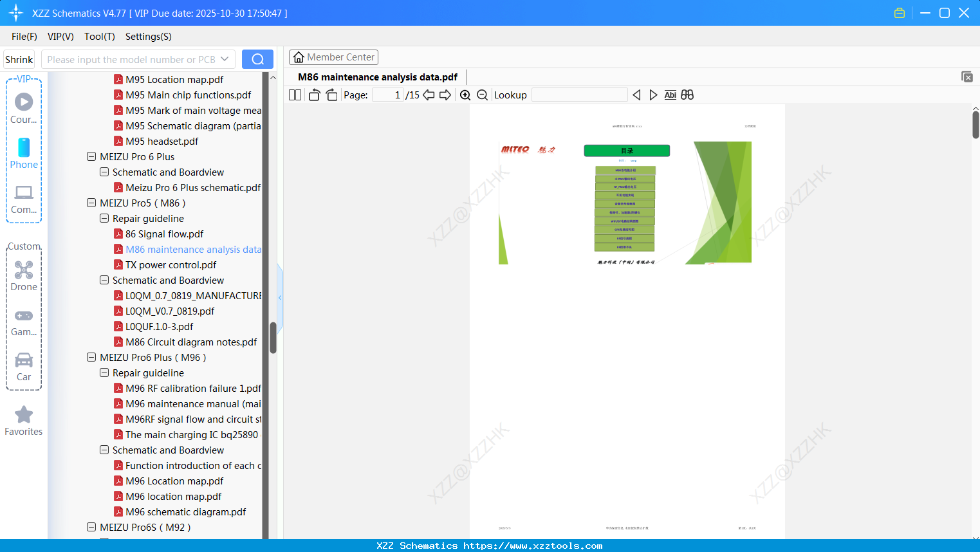
Task: Select the M86 maintenance analysis data.pdf tab
Action: click(x=378, y=77)
